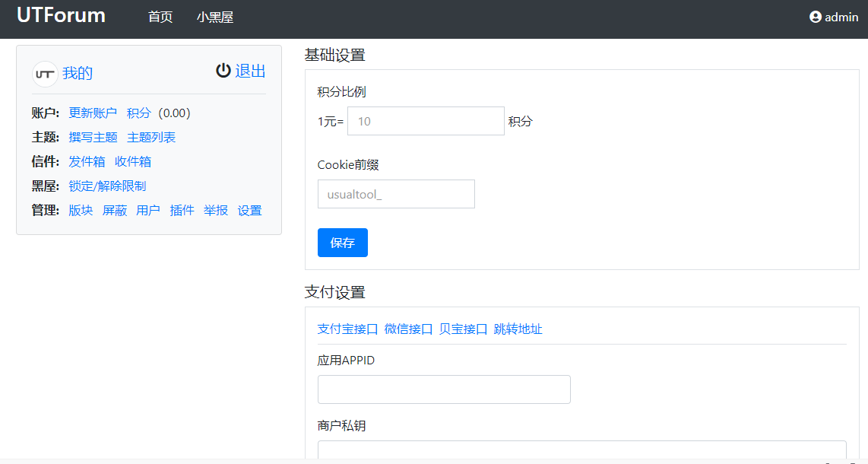
Task: Click the 应用APPID input box
Action: coord(444,389)
